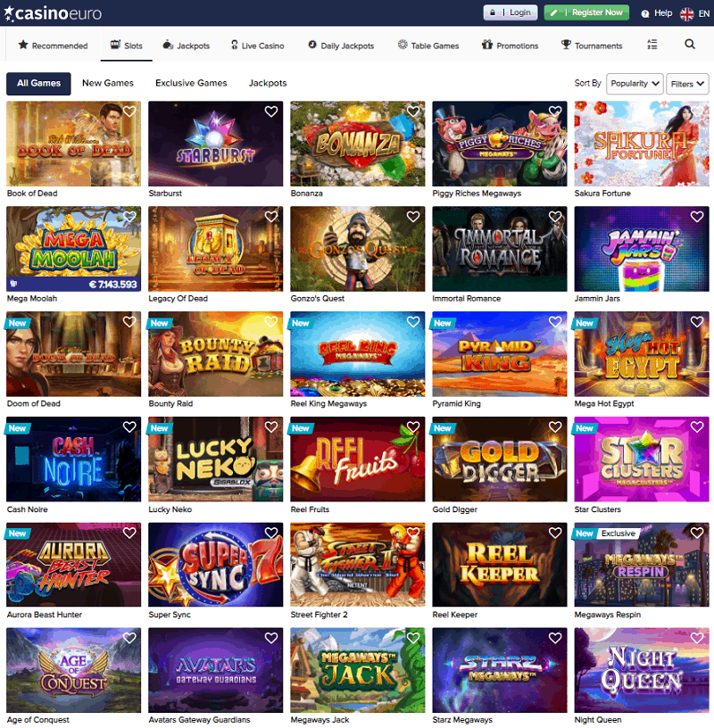Click the Tournaments trophy icon
Screen dimensions: 714x728
566,45
